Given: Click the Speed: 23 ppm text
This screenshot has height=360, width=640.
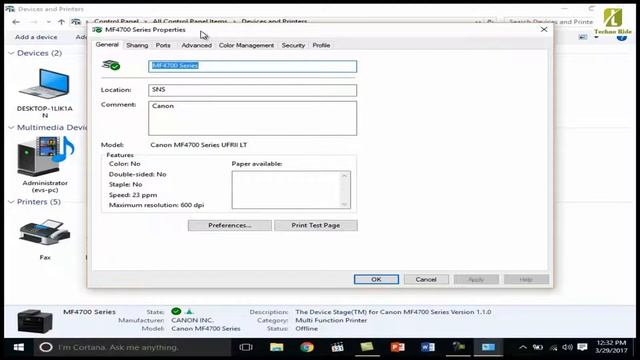Looking at the screenshot, I should (x=133, y=195).
